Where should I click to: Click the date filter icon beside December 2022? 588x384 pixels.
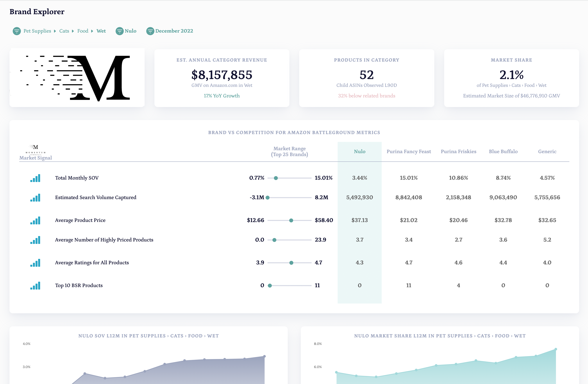tap(150, 31)
